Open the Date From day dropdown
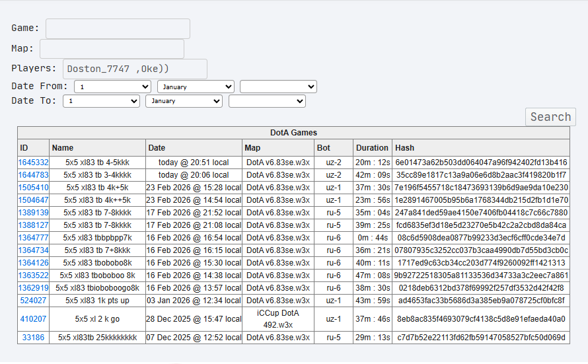The height and width of the screenshot is (364, 588). pos(112,87)
